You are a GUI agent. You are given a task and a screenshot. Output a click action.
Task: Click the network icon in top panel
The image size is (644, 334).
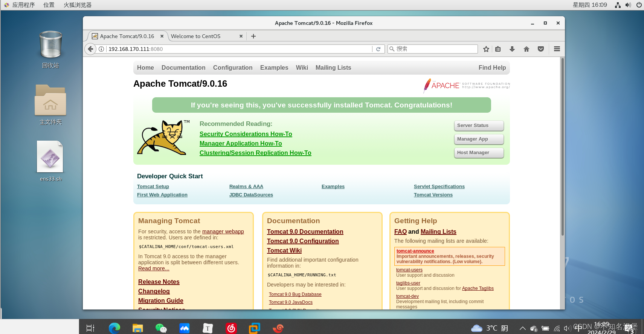[x=618, y=5]
